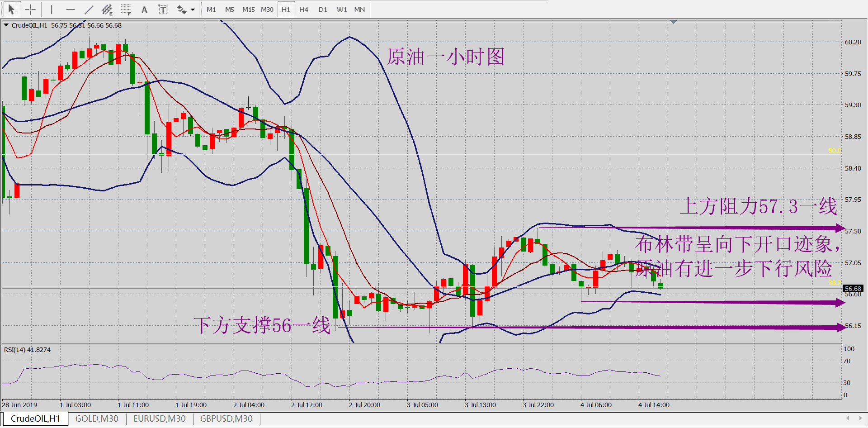The width and height of the screenshot is (868, 428).
Task: Select the Cursor arrow tool
Action: click(x=11, y=9)
